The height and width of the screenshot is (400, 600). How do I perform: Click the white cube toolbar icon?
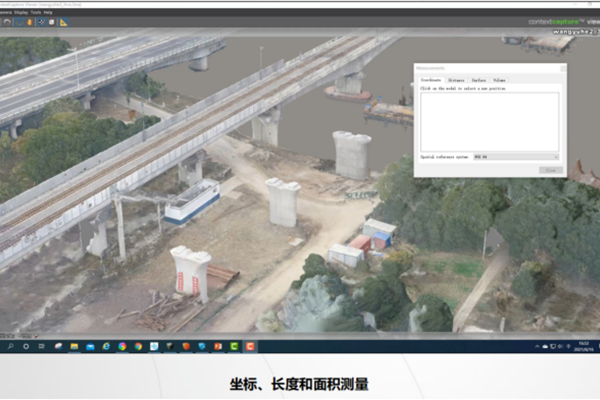[51, 21]
